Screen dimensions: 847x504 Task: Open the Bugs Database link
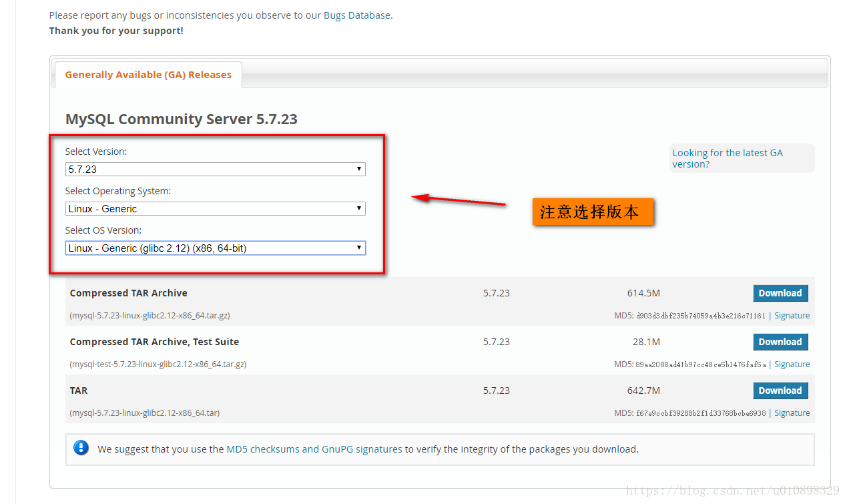point(356,15)
